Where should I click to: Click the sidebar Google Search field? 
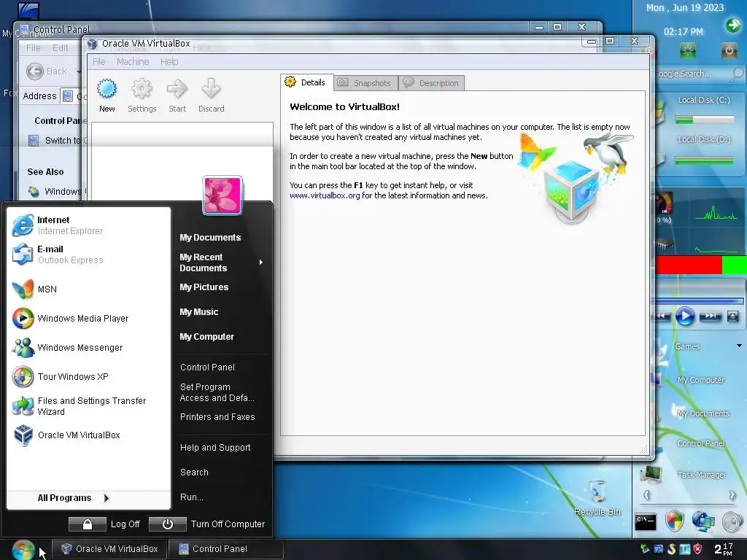pyautogui.click(x=693, y=74)
